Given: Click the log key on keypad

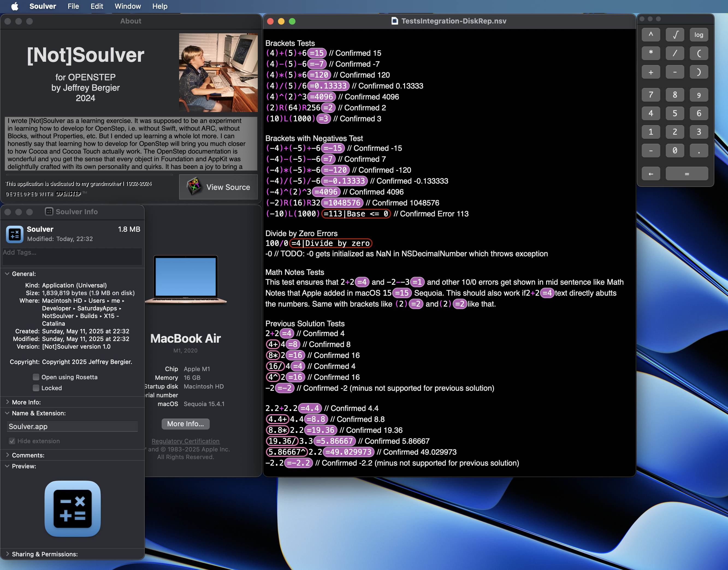Looking at the screenshot, I should coord(699,34).
